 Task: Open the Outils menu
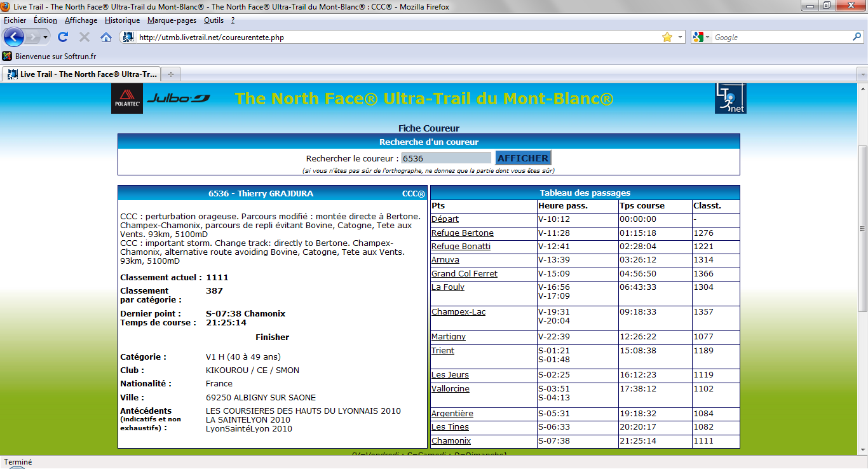pyautogui.click(x=214, y=20)
